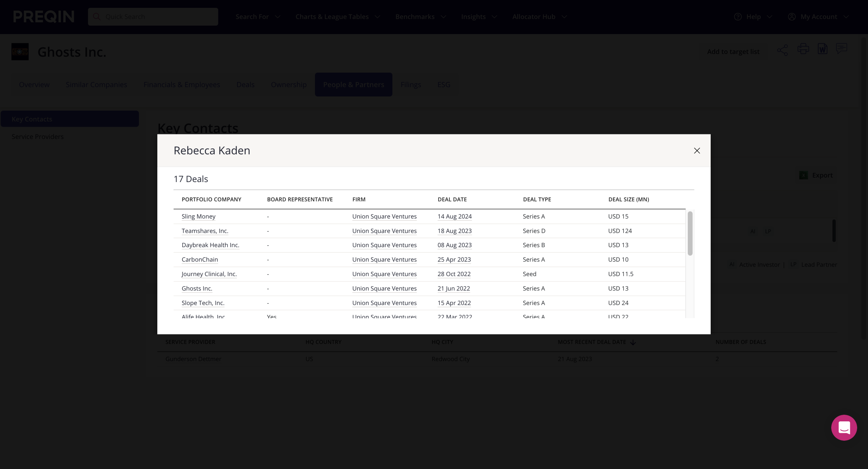Click the share icon
Screen dimensions: 868x469
click(x=782, y=50)
